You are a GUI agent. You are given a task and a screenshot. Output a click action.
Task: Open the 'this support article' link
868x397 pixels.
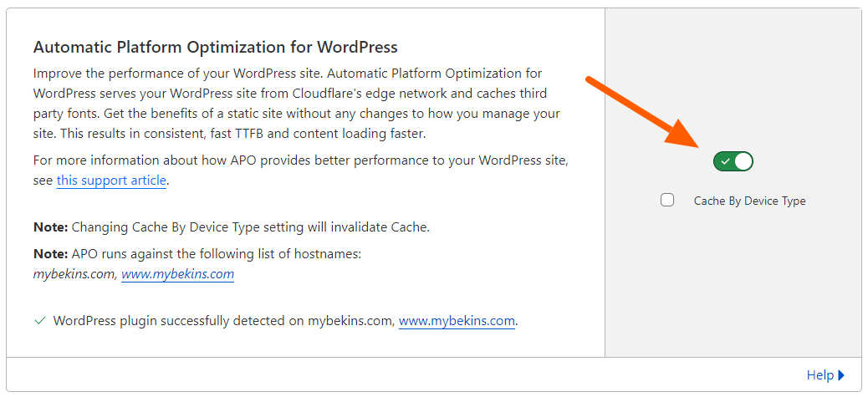111,181
